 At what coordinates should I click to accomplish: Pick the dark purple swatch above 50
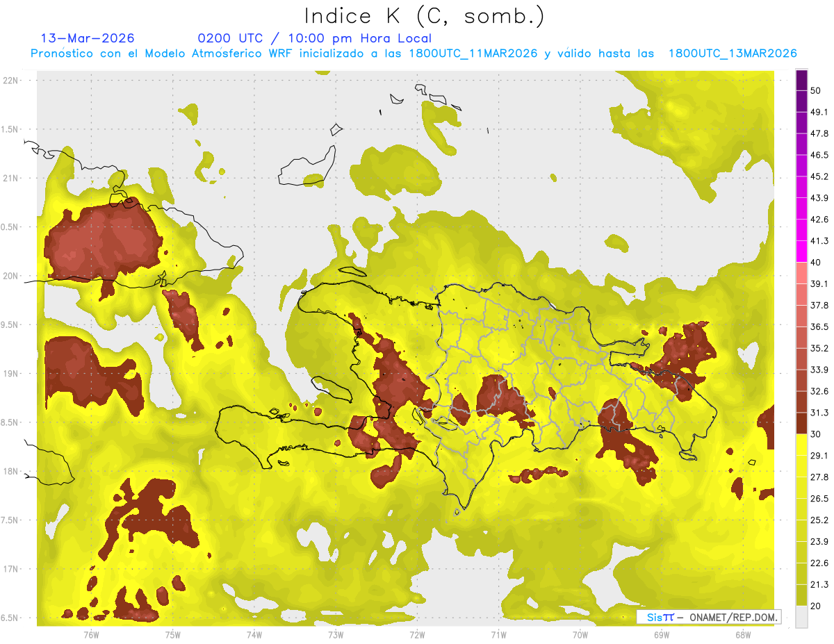pyautogui.click(x=801, y=80)
